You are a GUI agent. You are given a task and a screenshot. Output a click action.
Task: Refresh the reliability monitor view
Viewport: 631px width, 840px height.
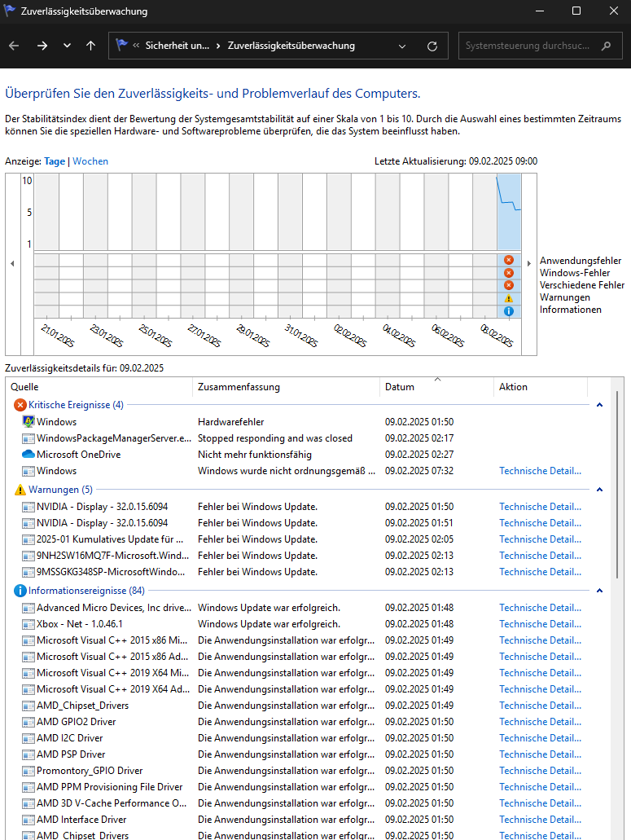click(x=432, y=46)
